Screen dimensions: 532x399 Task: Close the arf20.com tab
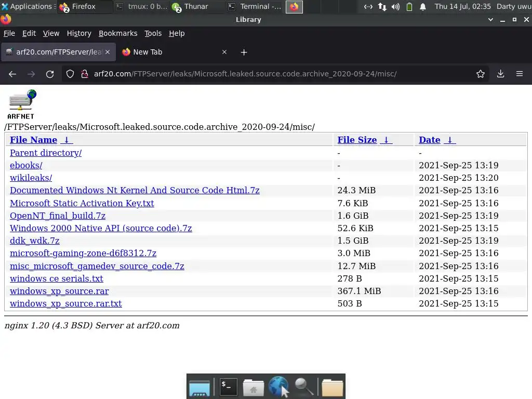[108, 52]
